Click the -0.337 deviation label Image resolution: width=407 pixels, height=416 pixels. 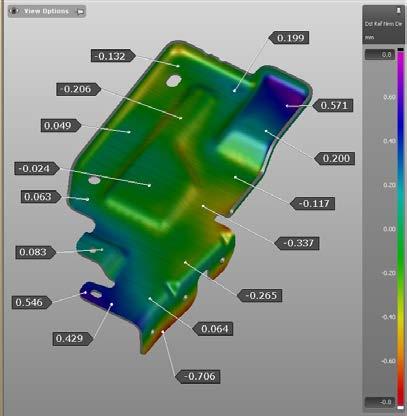pyautogui.click(x=297, y=243)
